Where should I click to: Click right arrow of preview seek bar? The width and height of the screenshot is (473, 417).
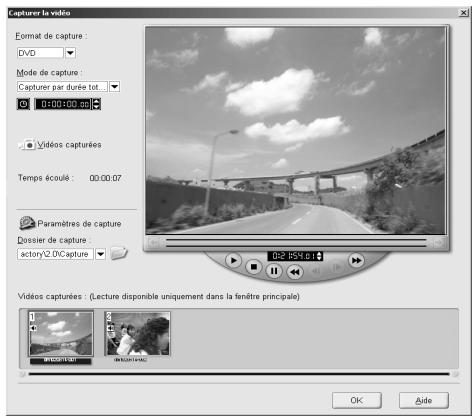[x=438, y=243]
